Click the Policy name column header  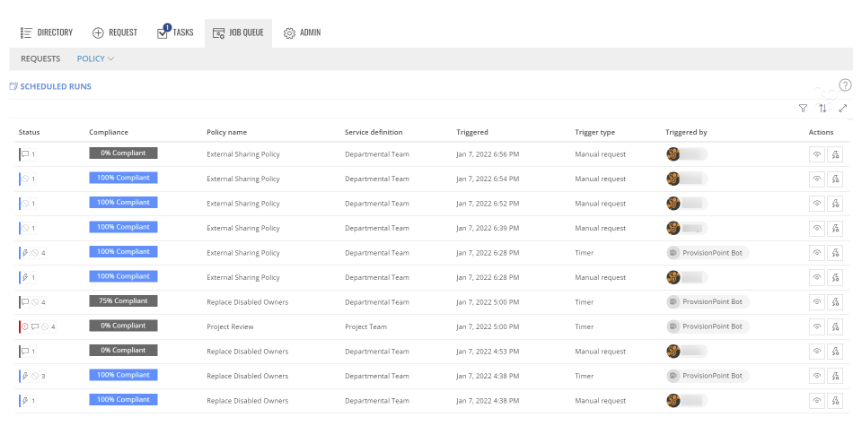pos(226,132)
